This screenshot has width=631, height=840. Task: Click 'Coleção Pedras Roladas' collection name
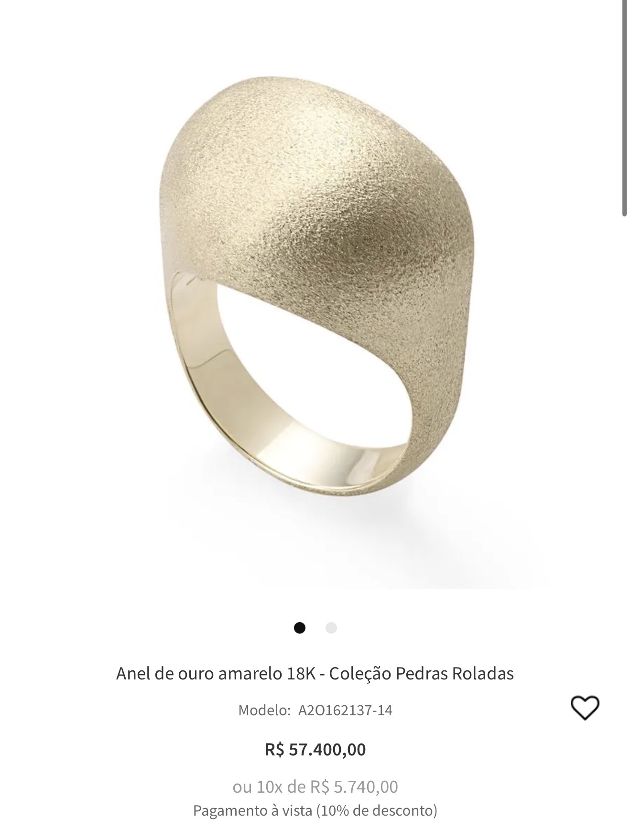pos(421,673)
